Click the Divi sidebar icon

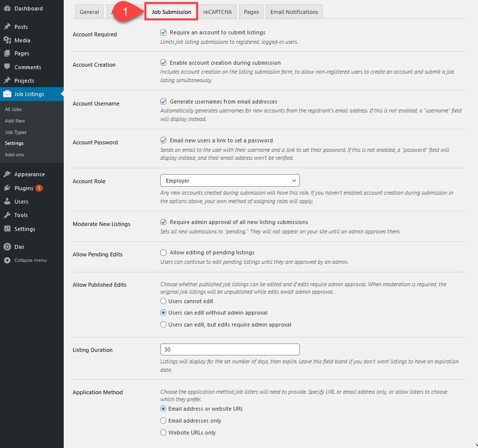[x=7, y=246]
